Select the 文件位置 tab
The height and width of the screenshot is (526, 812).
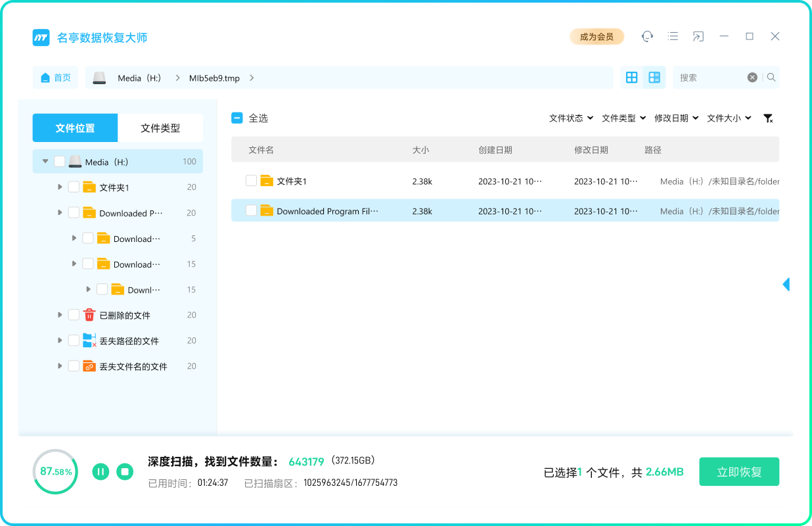(75, 128)
